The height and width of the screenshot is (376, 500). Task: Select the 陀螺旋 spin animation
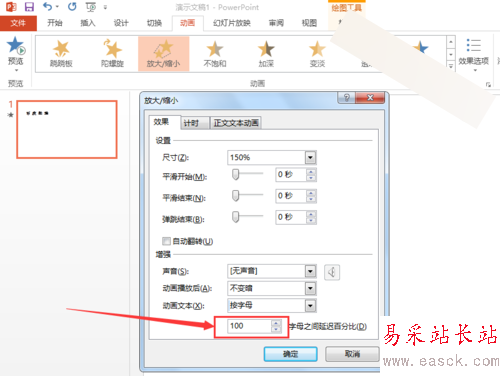112,54
